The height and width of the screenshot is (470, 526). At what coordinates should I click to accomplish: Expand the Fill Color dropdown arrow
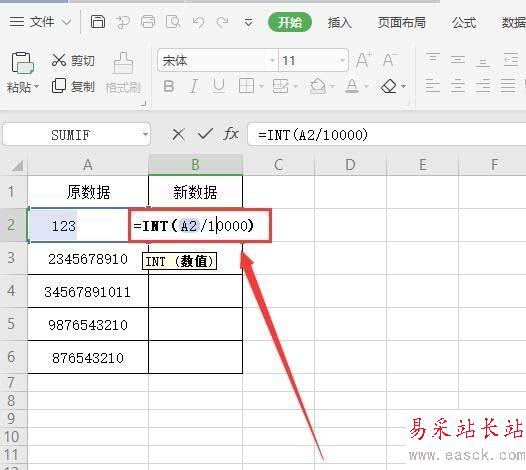pyautogui.click(x=332, y=87)
